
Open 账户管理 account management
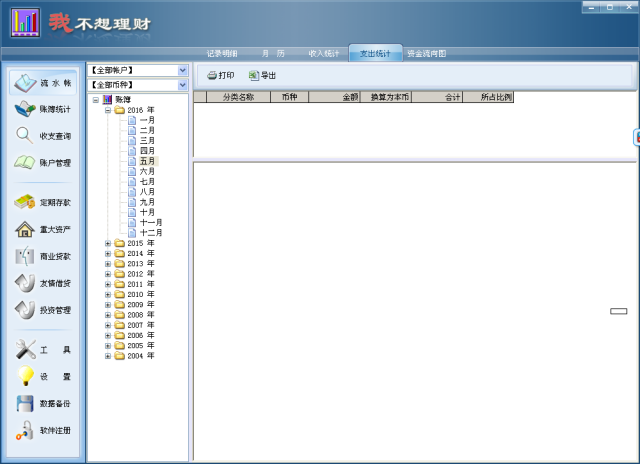click(42, 163)
